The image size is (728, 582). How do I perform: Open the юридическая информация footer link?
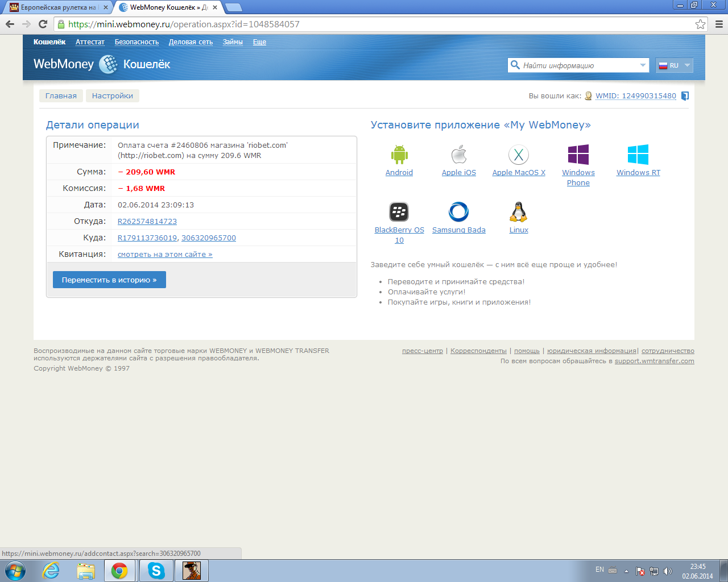click(591, 351)
